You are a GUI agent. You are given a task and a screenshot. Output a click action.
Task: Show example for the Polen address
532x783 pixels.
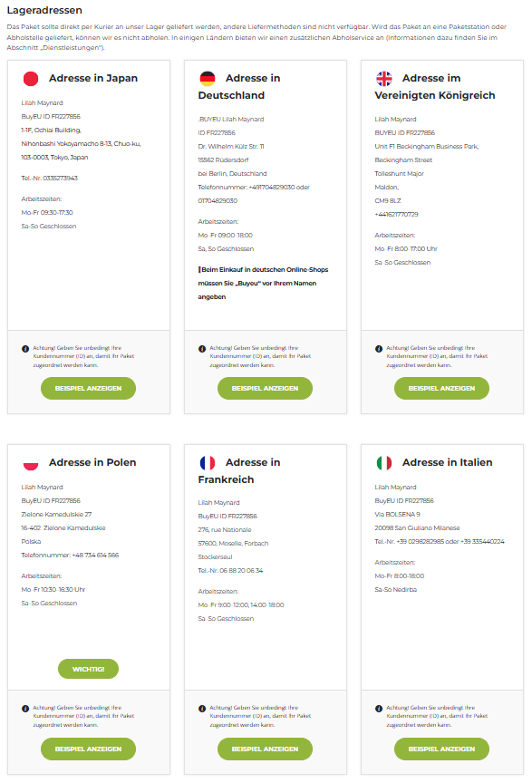click(89, 749)
